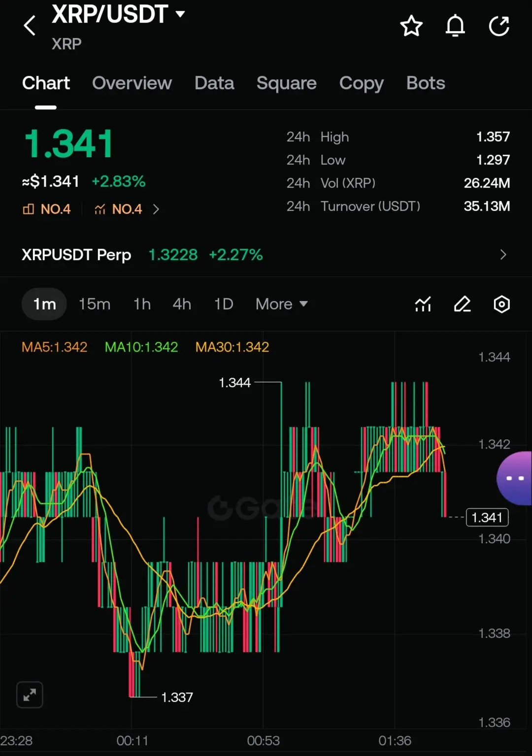This screenshot has width=532, height=756.
Task: Tap the 00:53 time axis label
Action: pos(263,741)
